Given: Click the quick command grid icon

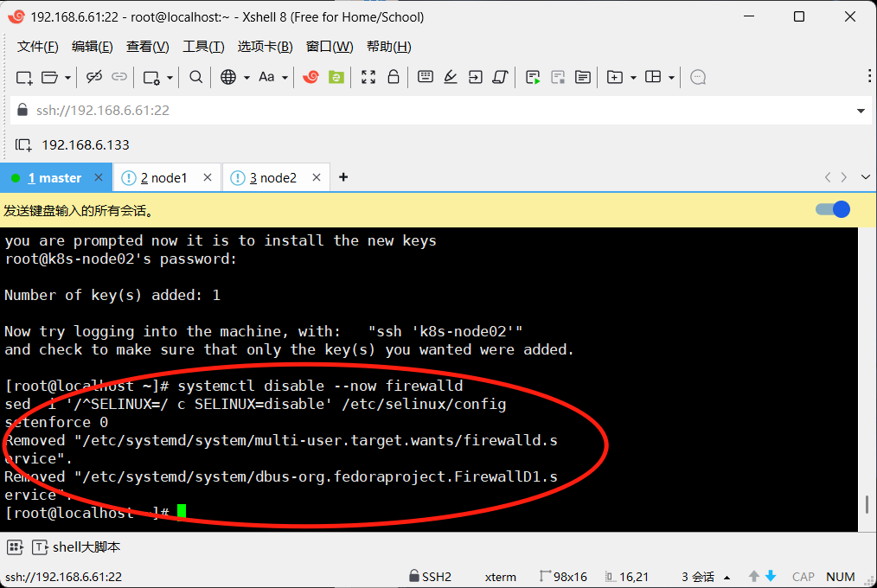Looking at the screenshot, I should tap(15, 547).
